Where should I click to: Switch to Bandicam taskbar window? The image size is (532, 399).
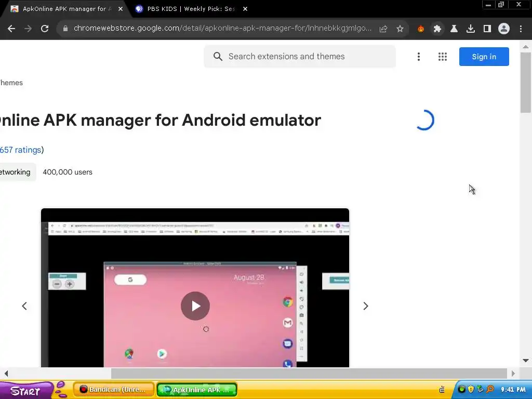(x=114, y=390)
